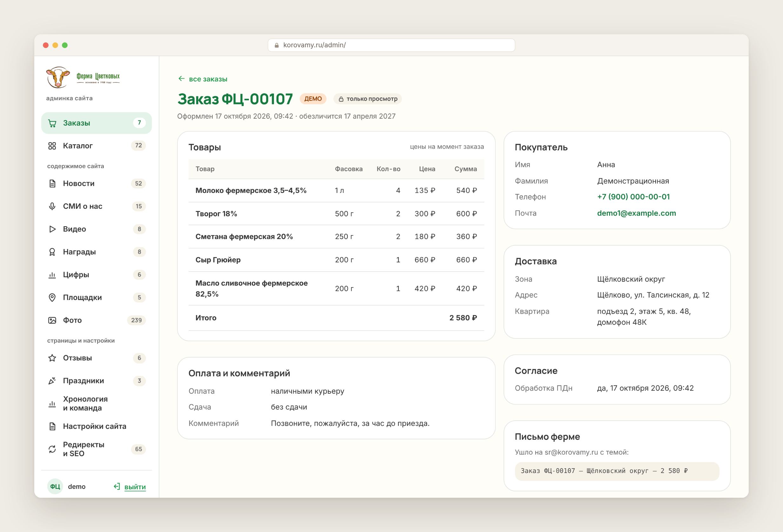Click the award ribbon icon for Награды
783x532 pixels.
[52, 252]
